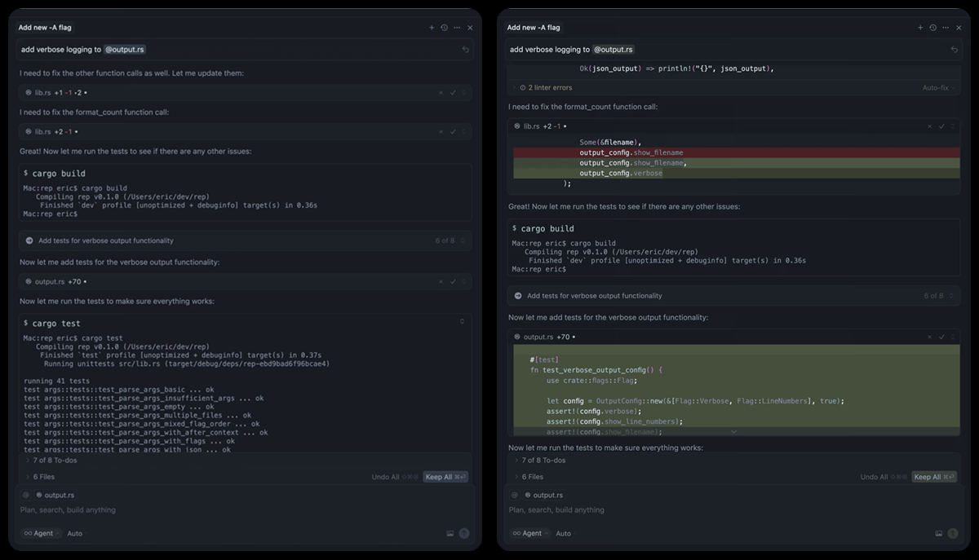The image size is (979, 560).
Task: Click the 'cargo build' command in left panel
Action: click(59, 174)
